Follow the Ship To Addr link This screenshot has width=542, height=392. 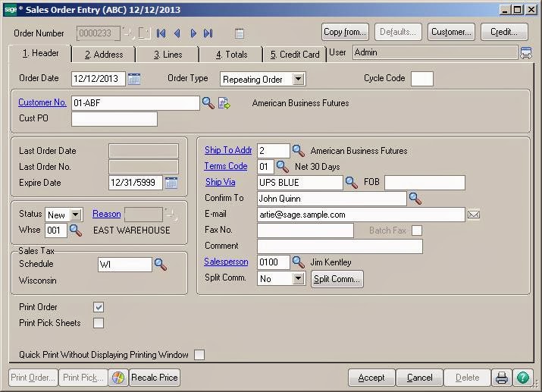228,150
